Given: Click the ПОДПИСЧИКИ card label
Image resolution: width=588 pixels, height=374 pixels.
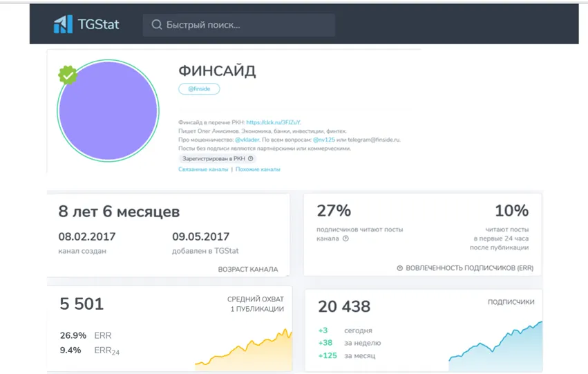Looking at the screenshot, I should pos(511,302).
